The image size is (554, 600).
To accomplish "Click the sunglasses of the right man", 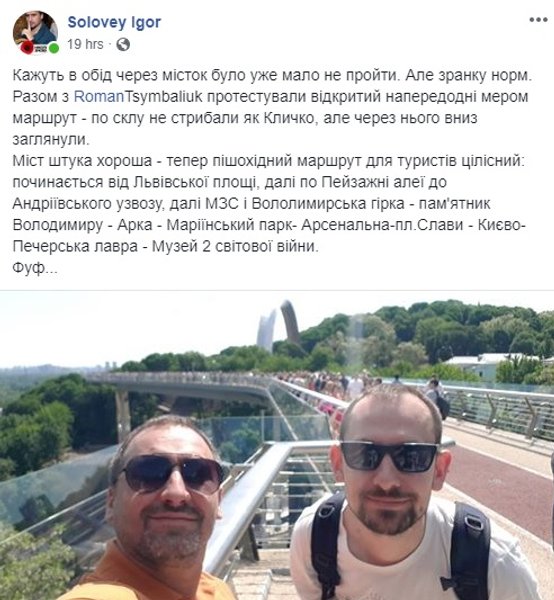I will [x=389, y=456].
